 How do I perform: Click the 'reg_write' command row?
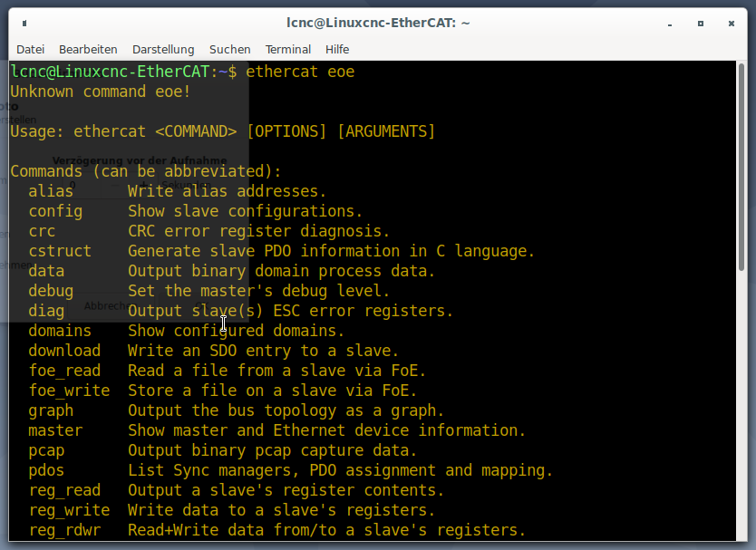[231, 510]
